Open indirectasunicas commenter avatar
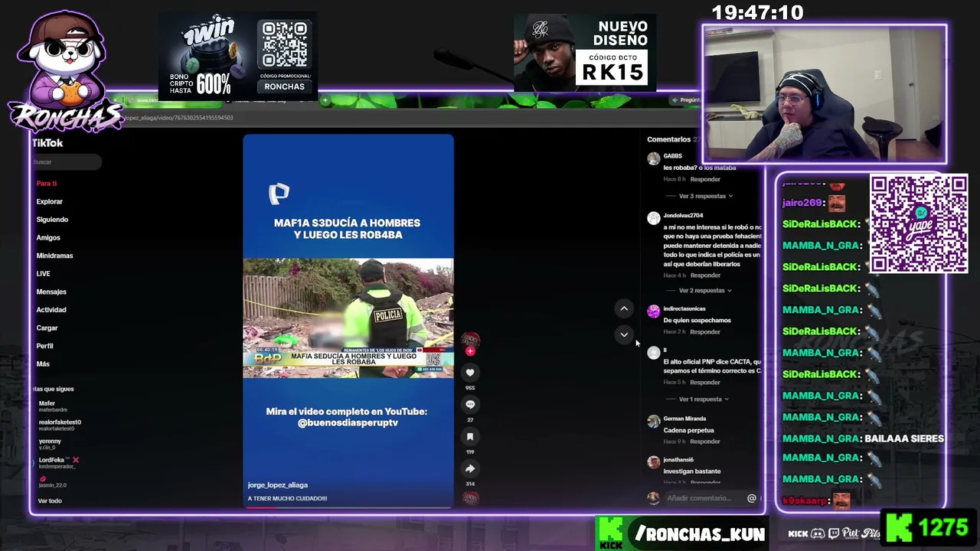 click(x=653, y=311)
